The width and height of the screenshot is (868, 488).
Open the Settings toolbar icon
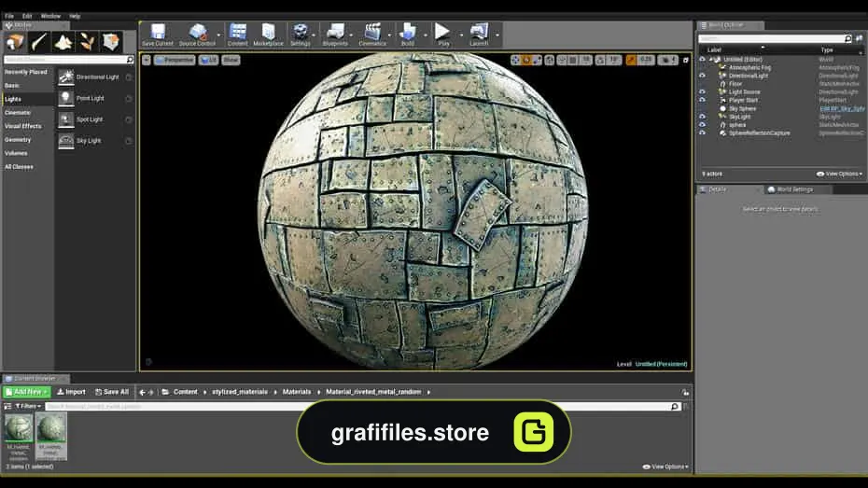[300, 35]
